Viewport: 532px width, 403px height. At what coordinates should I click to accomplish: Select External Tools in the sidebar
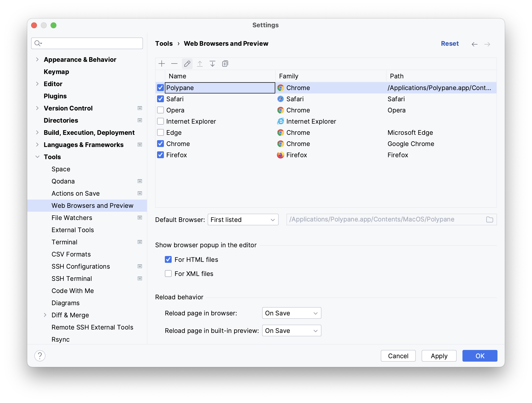[73, 230]
